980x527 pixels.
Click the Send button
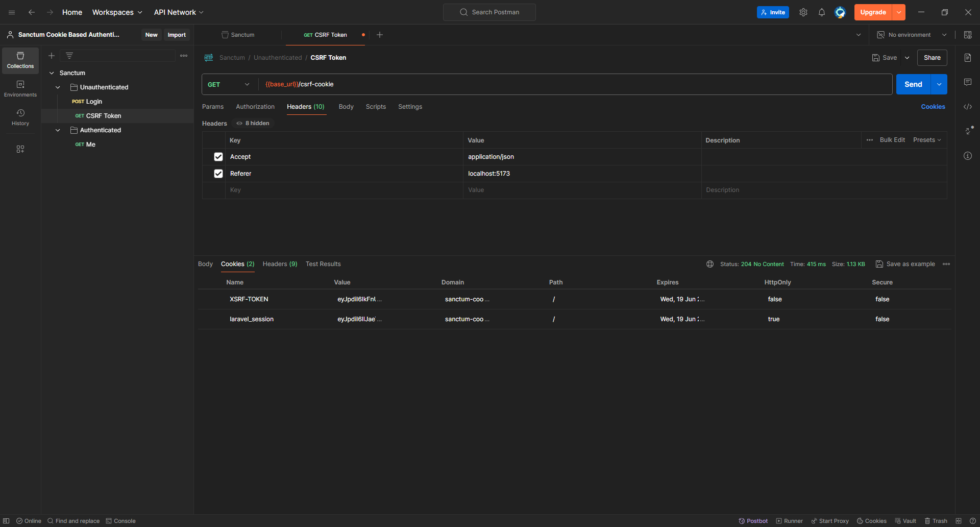913,84
